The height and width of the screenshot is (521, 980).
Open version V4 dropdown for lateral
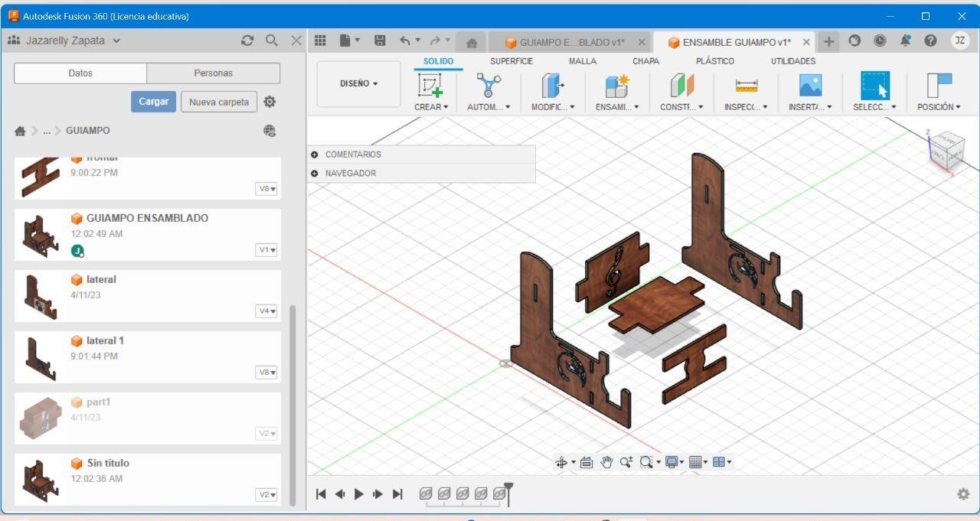pyautogui.click(x=266, y=311)
